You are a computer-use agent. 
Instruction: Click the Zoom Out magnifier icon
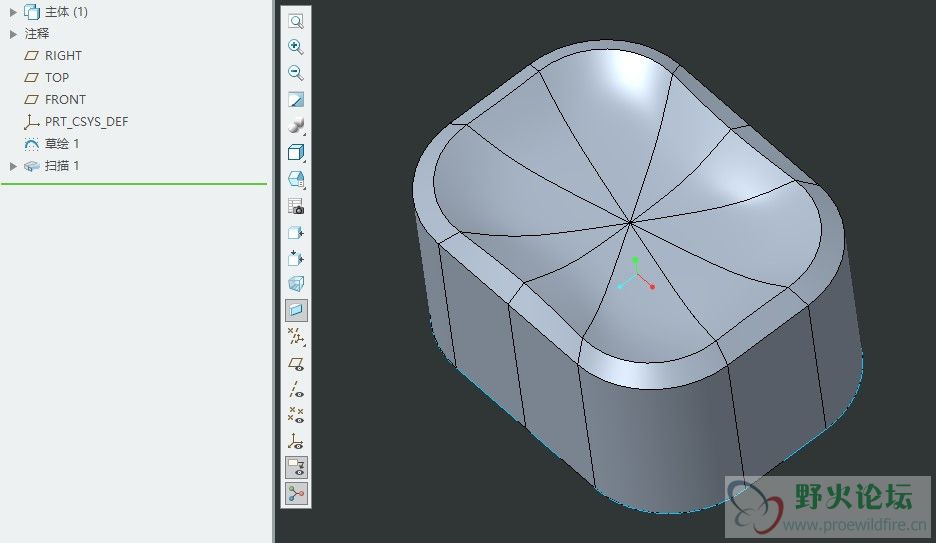[x=296, y=73]
